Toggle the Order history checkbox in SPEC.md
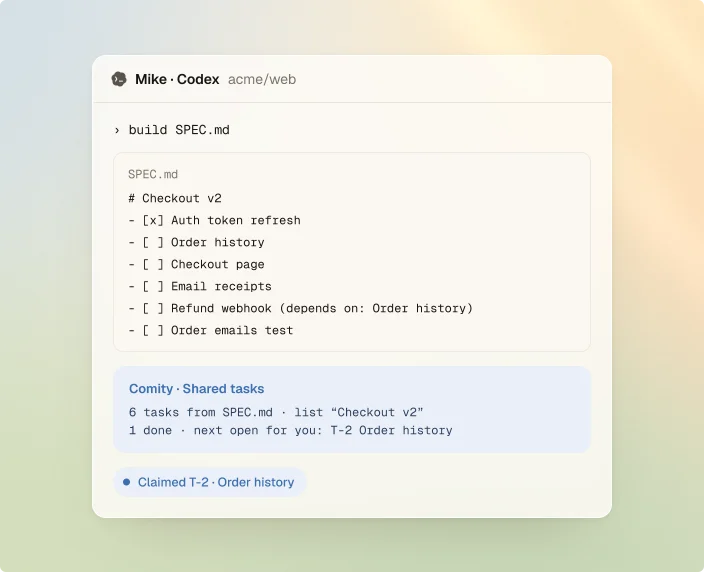The image size is (704, 572). click(153, 242)
